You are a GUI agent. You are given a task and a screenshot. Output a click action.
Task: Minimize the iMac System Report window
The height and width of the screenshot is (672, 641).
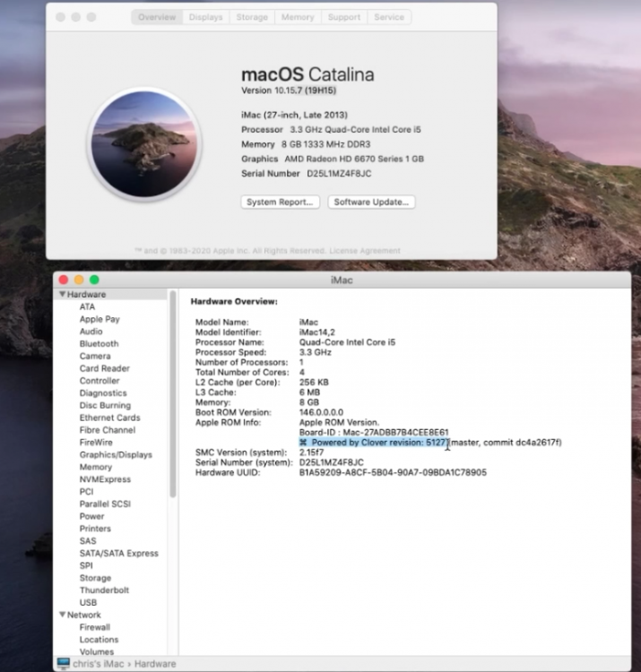(79, 280)
